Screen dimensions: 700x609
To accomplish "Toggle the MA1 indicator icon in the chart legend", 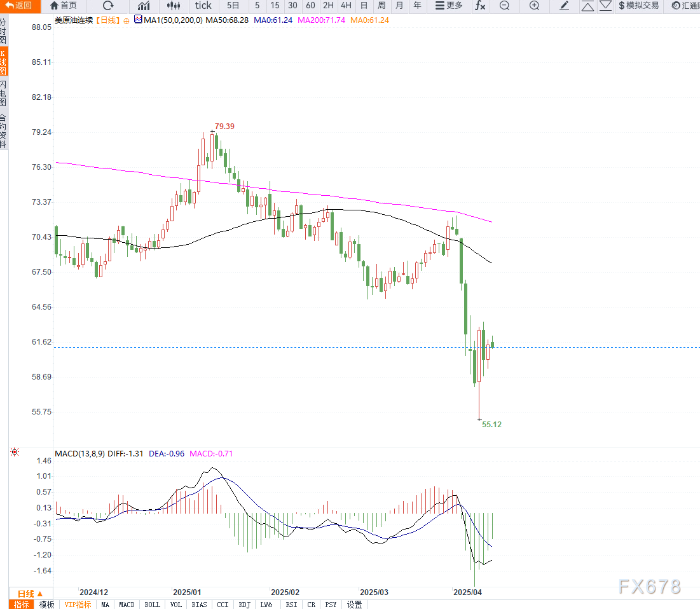I will point(138,20).
